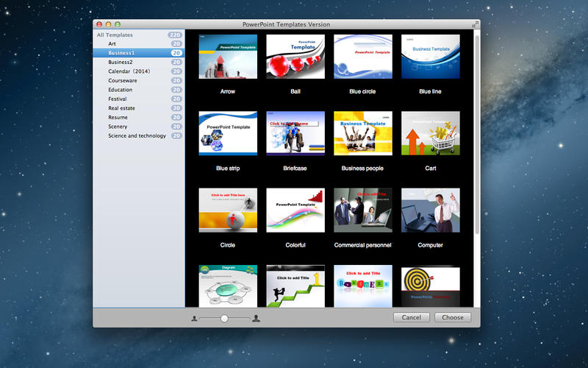Click the Cart template thumbnail
The width and height of the screenshot is (588, 368).
click(x=431, y=133)
